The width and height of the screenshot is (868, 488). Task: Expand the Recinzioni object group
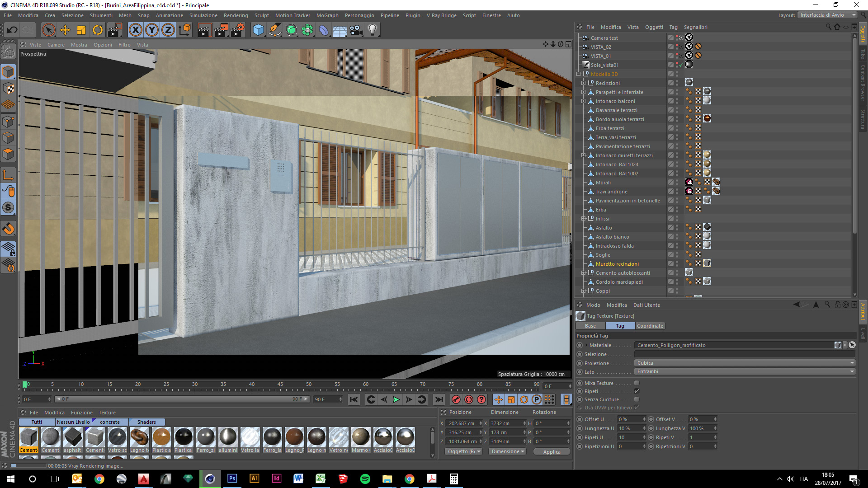(x=583, y=83)
